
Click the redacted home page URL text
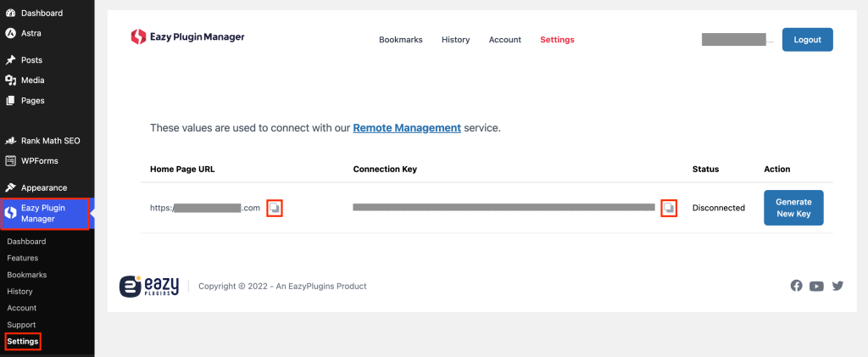tap(205, 208)
